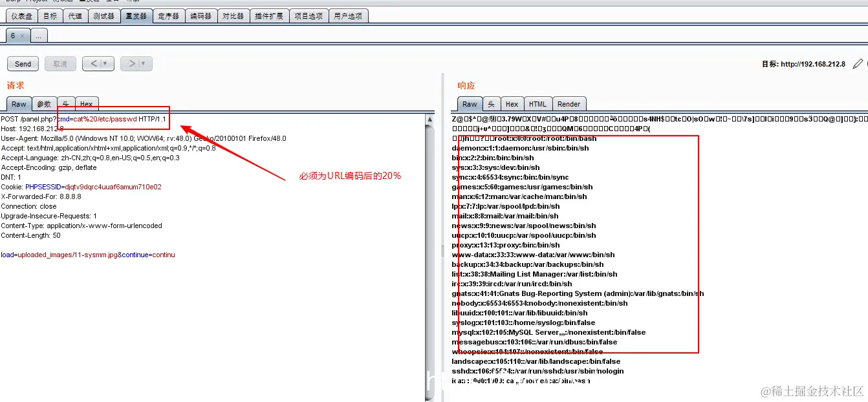Screen dimensions: 868x402
Task: Open the 仪表盘 dashboard tab
Action: point(21,16)
